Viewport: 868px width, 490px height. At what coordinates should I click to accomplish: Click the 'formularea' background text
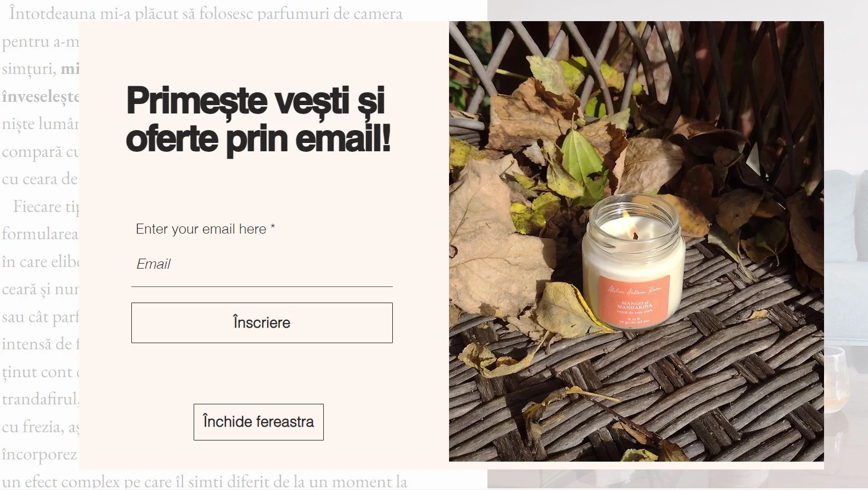point(40,234)
